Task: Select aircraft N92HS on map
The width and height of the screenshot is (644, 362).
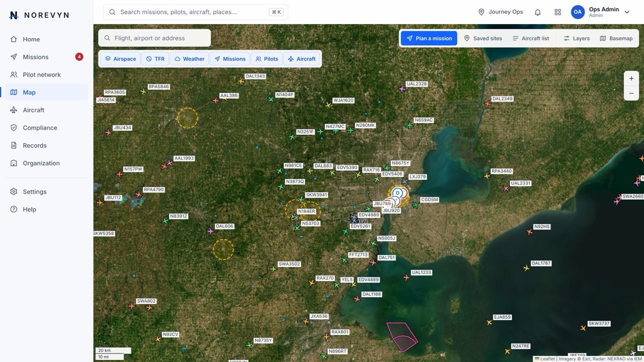Action: 529,232
